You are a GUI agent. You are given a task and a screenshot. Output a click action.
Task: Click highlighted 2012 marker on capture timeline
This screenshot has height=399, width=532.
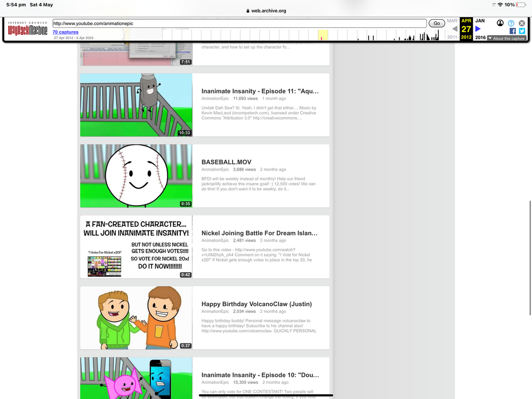(x=323, y=35)
